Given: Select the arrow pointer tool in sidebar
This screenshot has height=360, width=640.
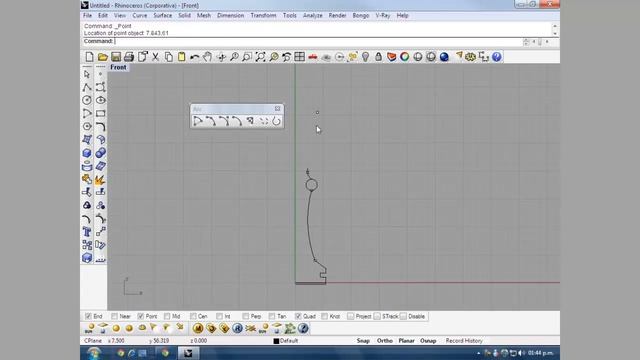Looking at the screenshot, I should coord(87,74).
